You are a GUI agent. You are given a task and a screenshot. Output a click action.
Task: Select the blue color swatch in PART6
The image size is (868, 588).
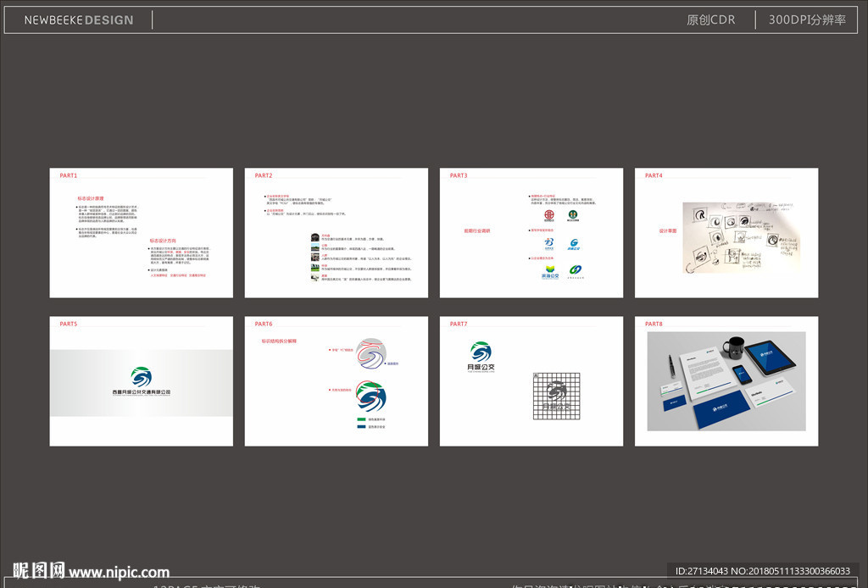click(x=361, y=426)
